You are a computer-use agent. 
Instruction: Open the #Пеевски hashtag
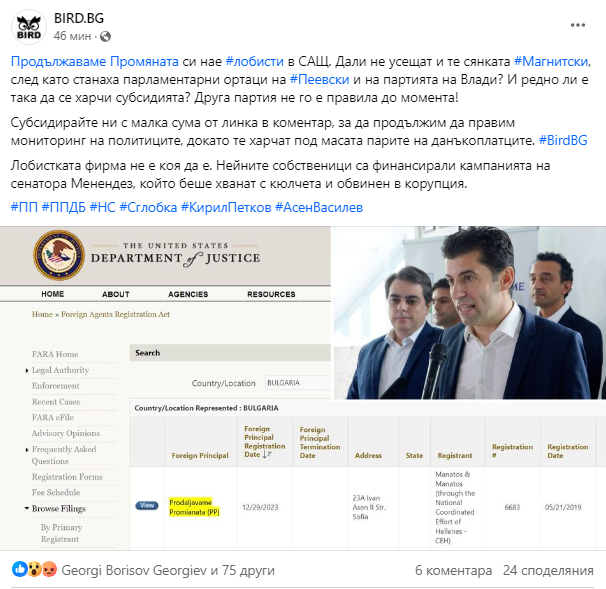point(319,79)
